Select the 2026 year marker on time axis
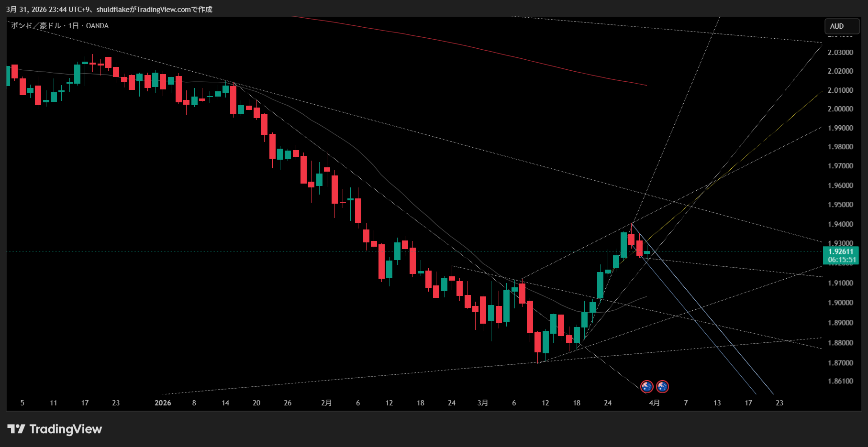 163,403
